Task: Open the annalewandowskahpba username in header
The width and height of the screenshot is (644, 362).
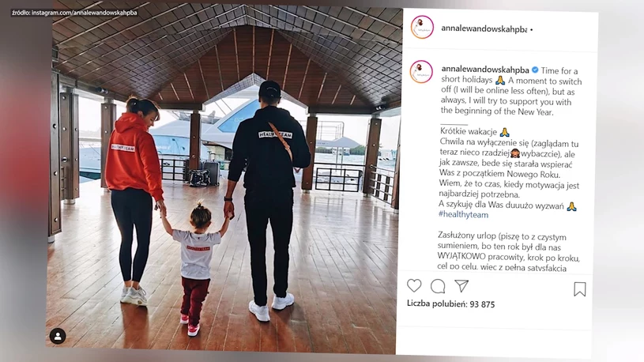Action: (x=484, y=28)
